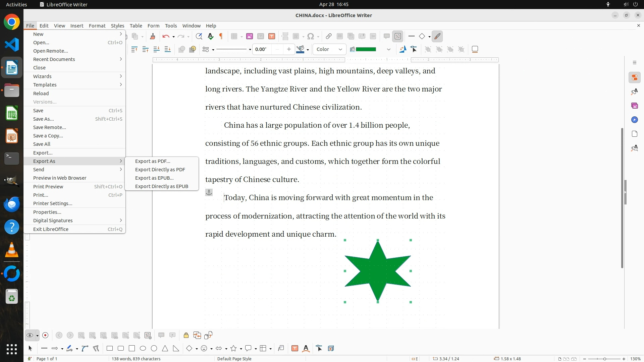Click the plus button to increase line width
Viewport: 644px width, 362px height.
[289, 49]
